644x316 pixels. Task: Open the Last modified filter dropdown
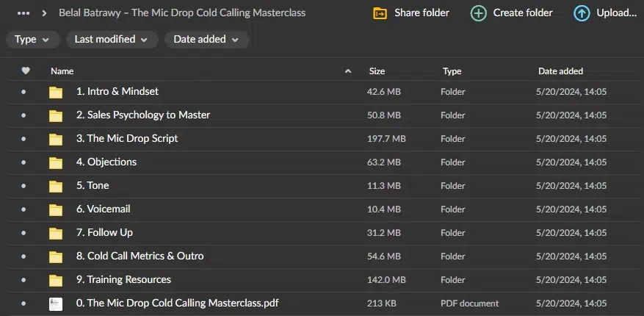(112, 40)
